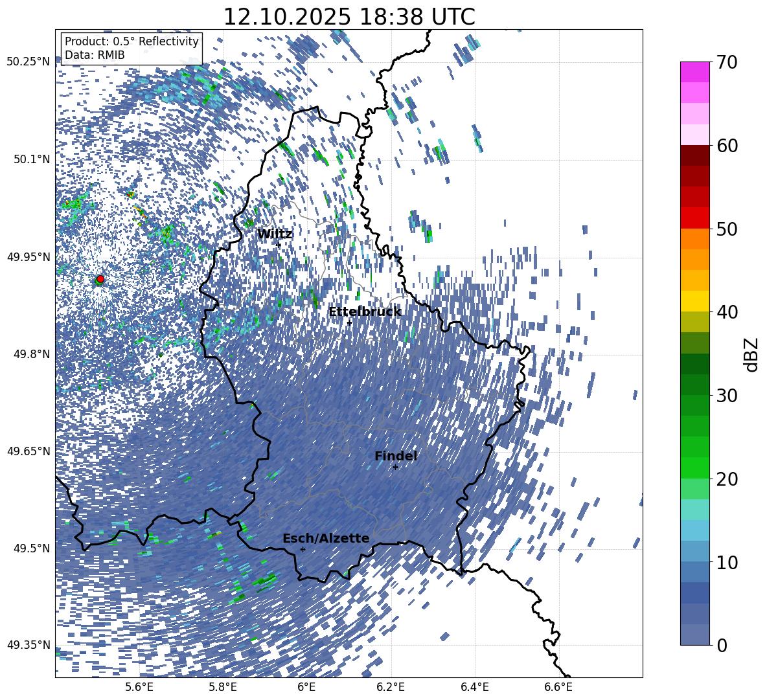767x700 pixels.
Task: Click the 49.95°N latitude tick label
Action: (29, 257)
